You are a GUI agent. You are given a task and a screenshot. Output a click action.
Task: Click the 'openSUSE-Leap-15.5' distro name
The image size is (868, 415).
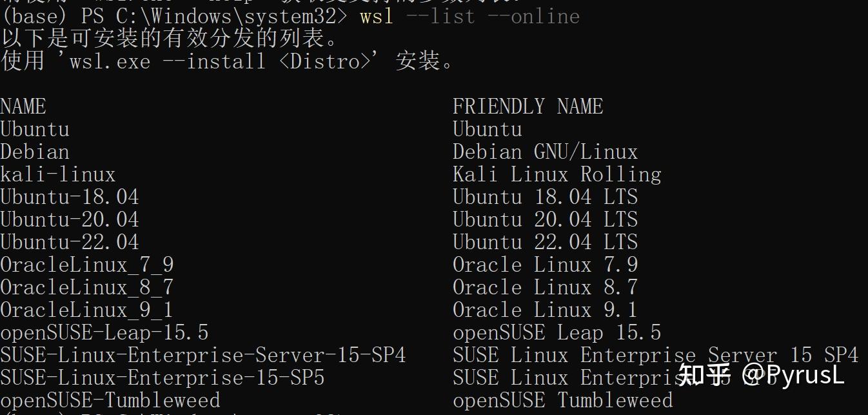[x=104, y=332]
